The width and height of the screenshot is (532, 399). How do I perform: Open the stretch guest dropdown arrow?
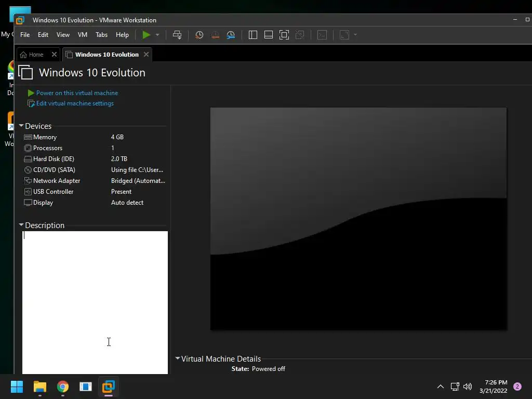click(x=355, y=35)
